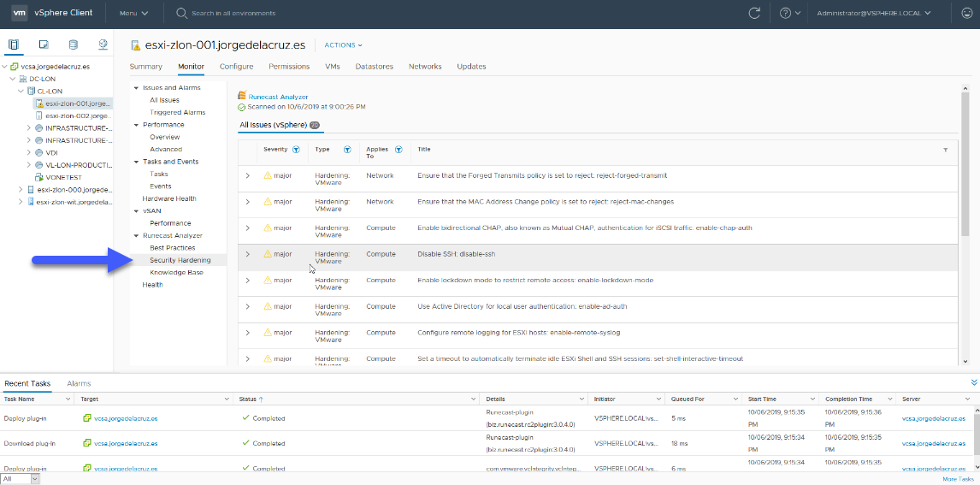Open the VMs and Templates inventory view
This screenshot has width=980, height=485.
coord(44,45)
